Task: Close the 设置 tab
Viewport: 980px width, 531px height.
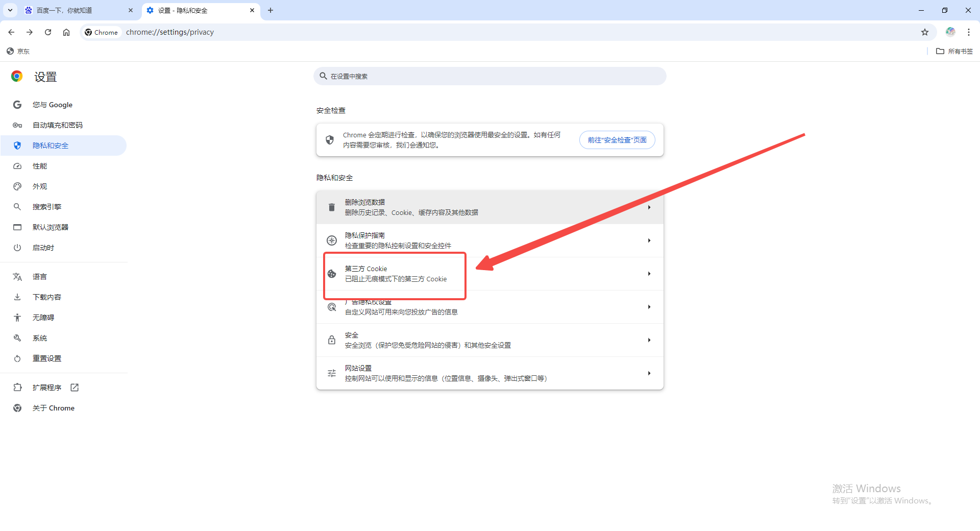Action: click(252, 10)
